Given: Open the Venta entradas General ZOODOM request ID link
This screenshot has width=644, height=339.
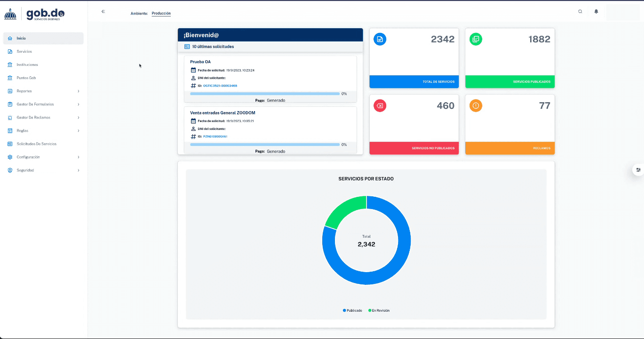Looking at the screenshot, I should (x=215, y=137).
